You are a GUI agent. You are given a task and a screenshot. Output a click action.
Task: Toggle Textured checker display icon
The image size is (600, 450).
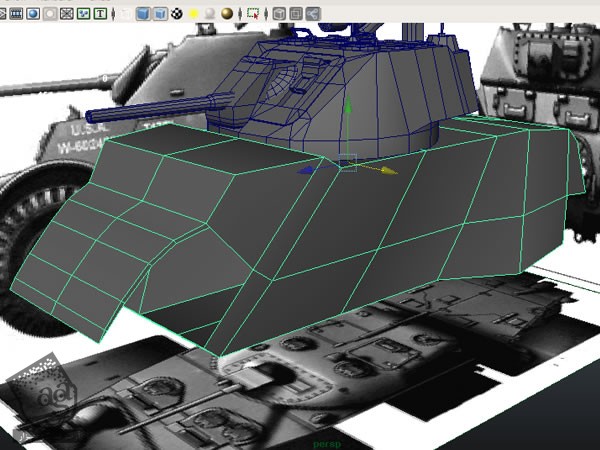coord(177,14)
